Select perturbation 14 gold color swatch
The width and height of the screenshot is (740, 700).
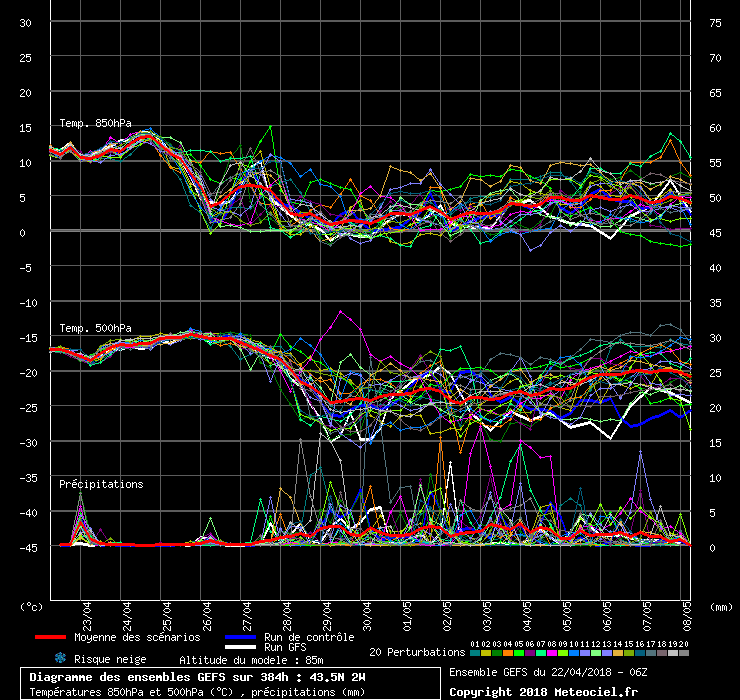click(618, 653)
